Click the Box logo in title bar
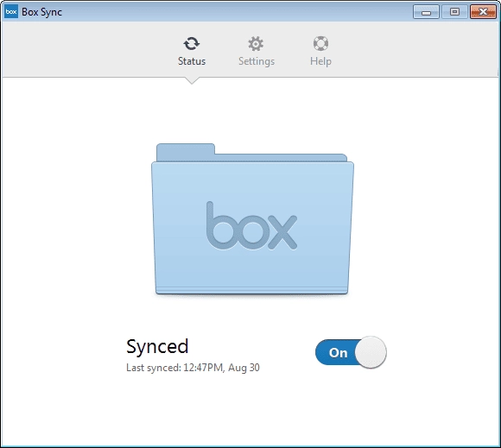Viewport: 501px width, 448px height. [11, 12]
